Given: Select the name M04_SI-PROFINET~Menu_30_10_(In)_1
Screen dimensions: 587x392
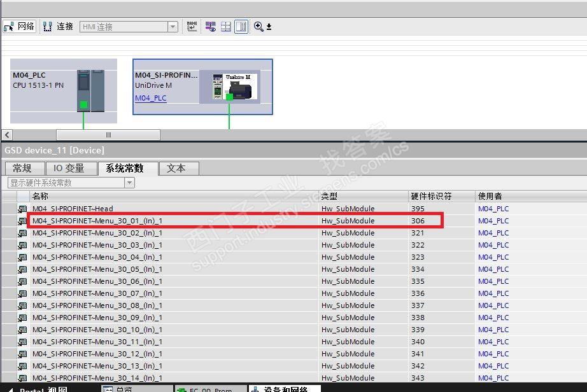Looking at the screenshot, I should click(97, 330).
